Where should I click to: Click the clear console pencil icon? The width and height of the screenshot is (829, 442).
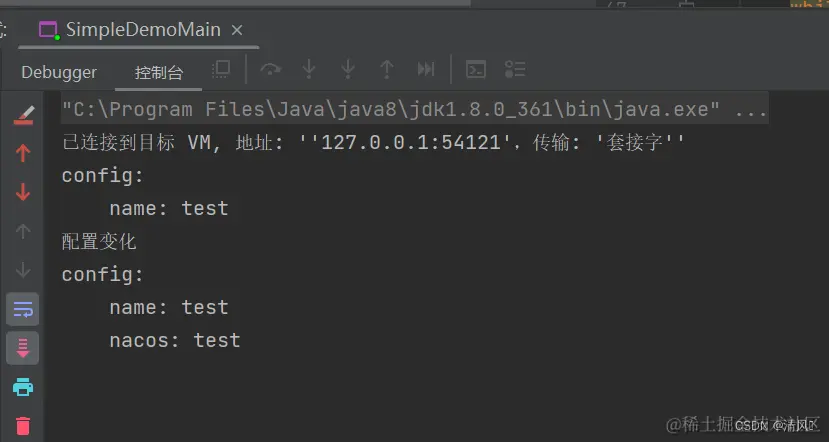23,114
